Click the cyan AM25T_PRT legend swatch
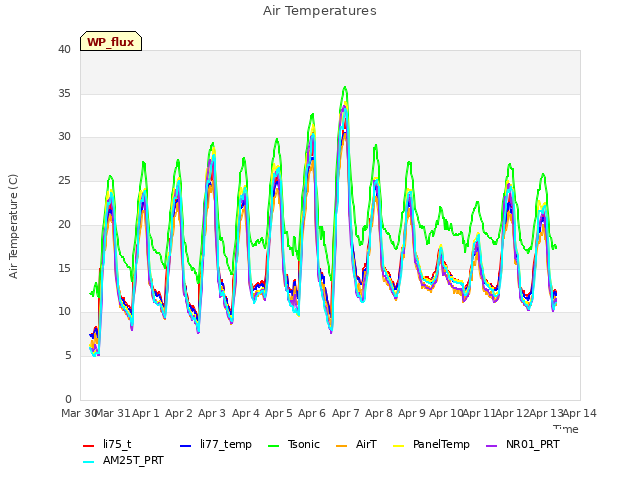This screenshot has height=480, width=640. (89, 462)
